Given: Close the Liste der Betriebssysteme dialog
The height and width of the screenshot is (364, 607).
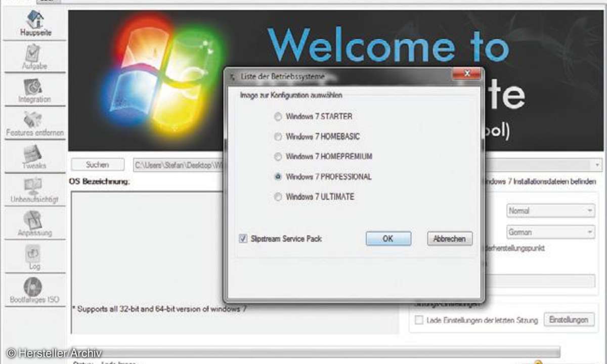Looking at the screenshot, I should (466, 74).
